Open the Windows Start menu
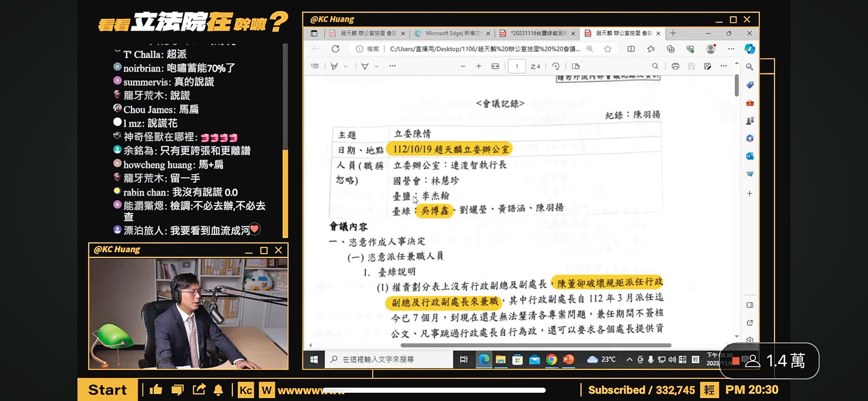The image size is (868, 401). (x=314, y=359)
